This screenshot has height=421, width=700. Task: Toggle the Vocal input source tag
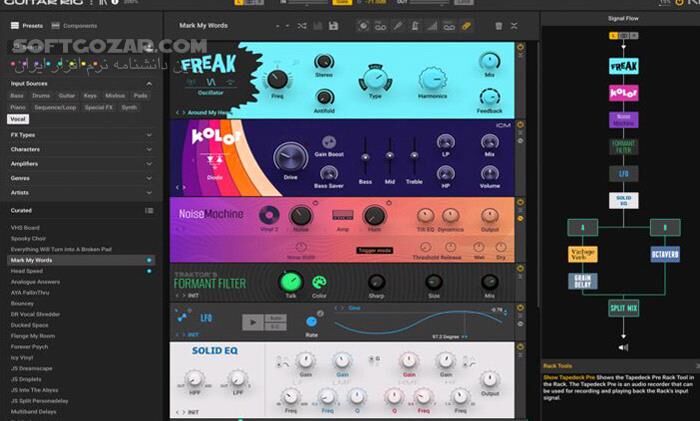18,119
